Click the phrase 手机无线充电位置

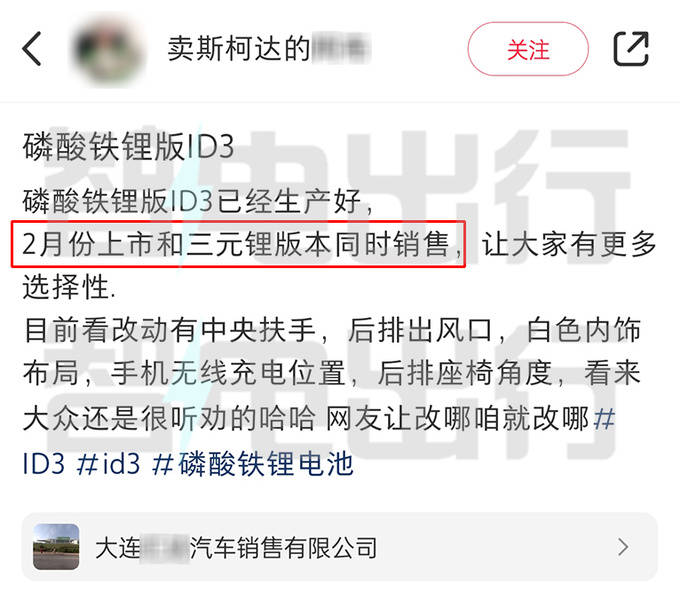click(x=228, y=373)
